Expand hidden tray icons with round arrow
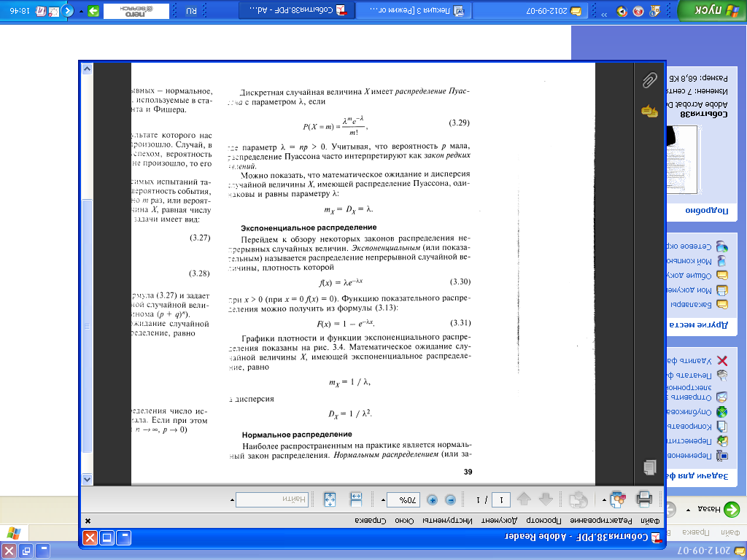The image size is (747, 560). pyautogui.click(x=68, y=10)
